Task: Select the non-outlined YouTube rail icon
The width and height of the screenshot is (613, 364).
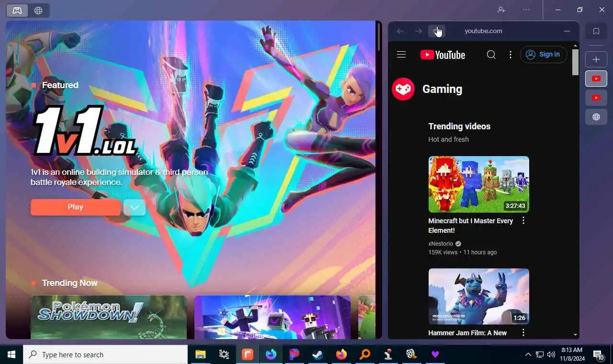Action: click(x=596, y=98)
